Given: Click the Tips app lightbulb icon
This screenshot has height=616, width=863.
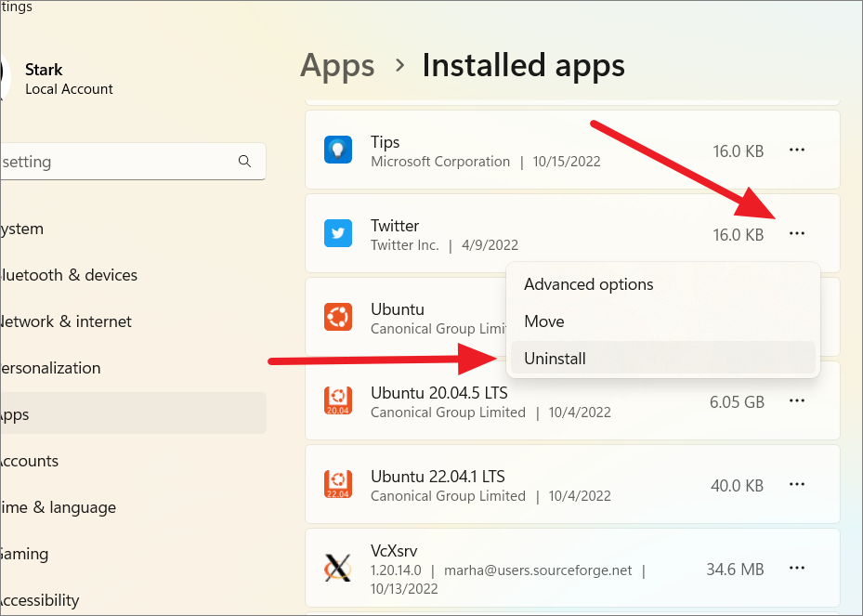Looking at the screenshot, I should [338, 150].
